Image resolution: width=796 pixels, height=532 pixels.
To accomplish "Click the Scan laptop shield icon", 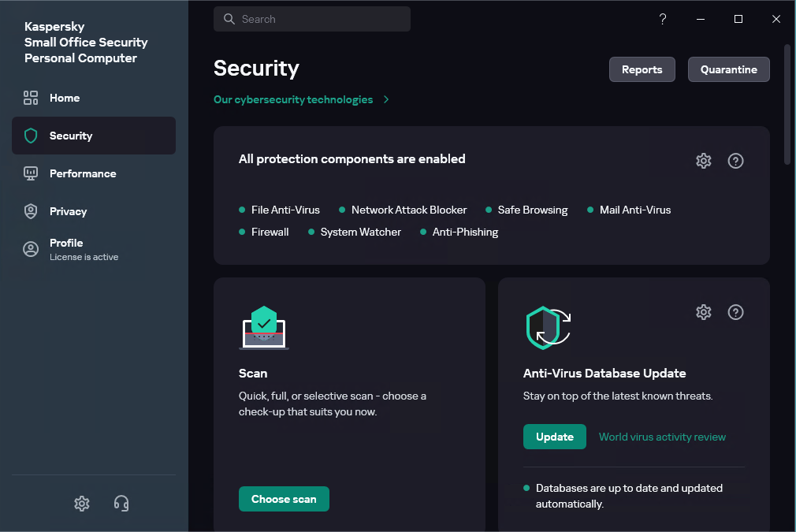I will [264, 328].
